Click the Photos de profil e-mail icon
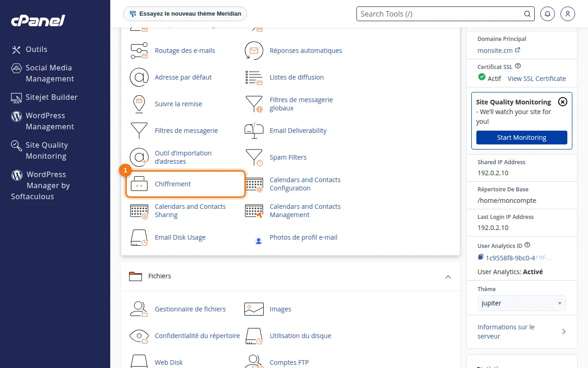The width and height of the screenshot is (588, 368). [x=259, y=241]
